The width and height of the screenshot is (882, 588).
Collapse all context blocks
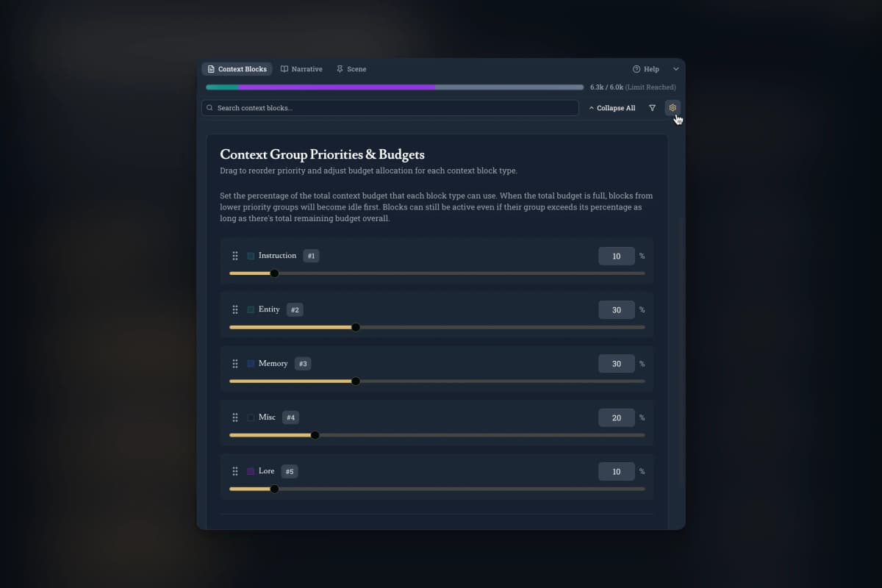(612, 108)
